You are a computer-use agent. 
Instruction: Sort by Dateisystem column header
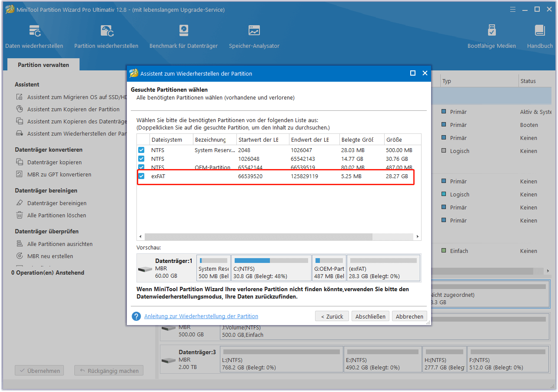click(171, 140)
